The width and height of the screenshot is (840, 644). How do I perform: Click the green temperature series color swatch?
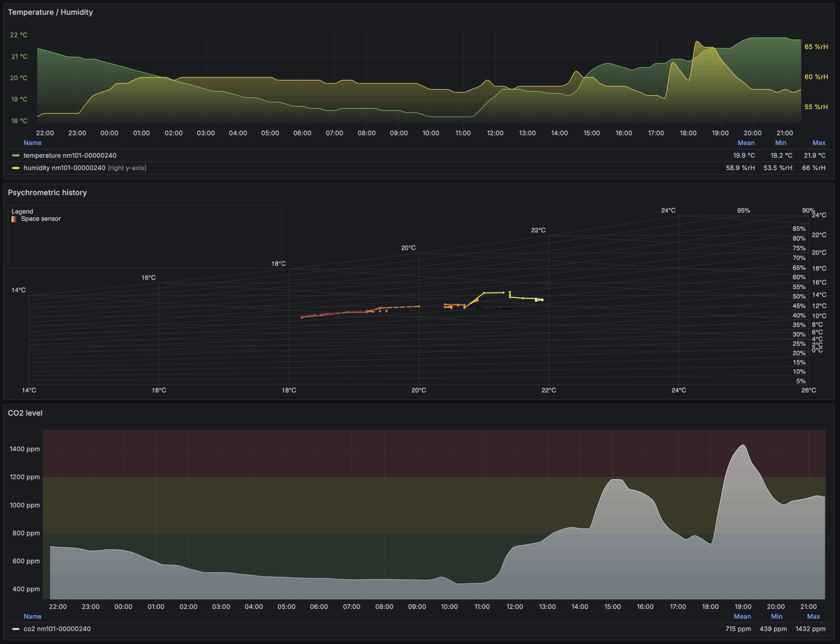click(16, 155)
